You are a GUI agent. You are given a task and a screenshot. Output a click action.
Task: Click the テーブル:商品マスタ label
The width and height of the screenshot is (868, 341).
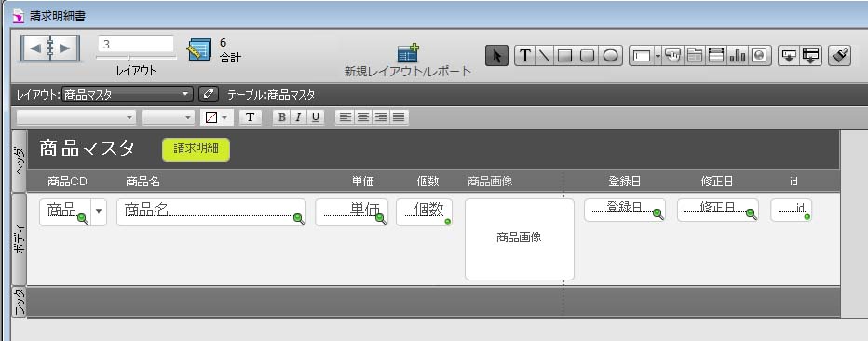click(271, 95)
